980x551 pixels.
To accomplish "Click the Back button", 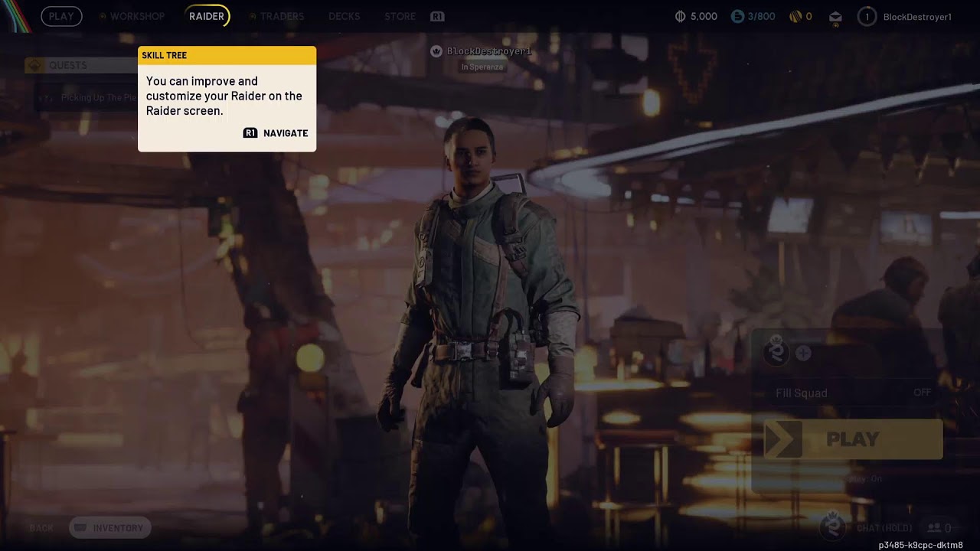I will pos(41,528).
